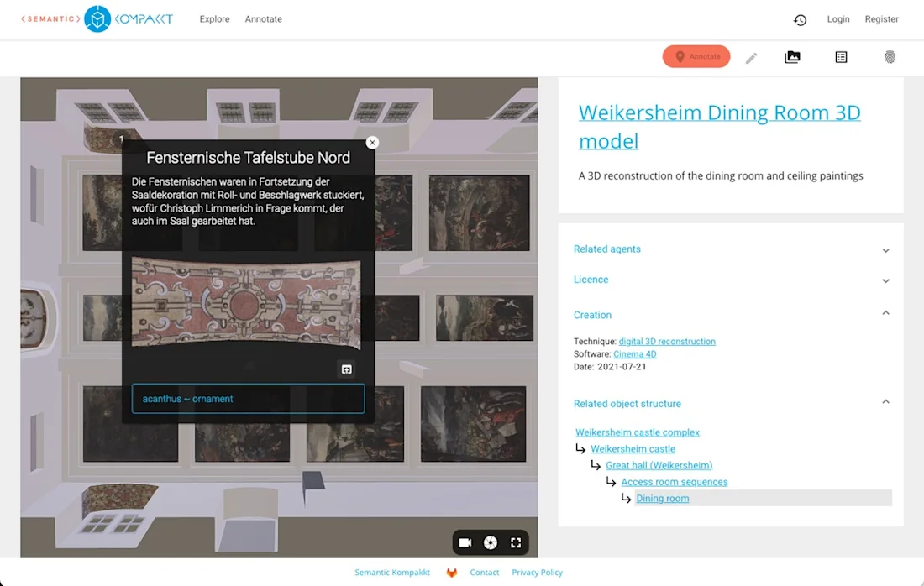Expand the Licence section

point(731,280)
